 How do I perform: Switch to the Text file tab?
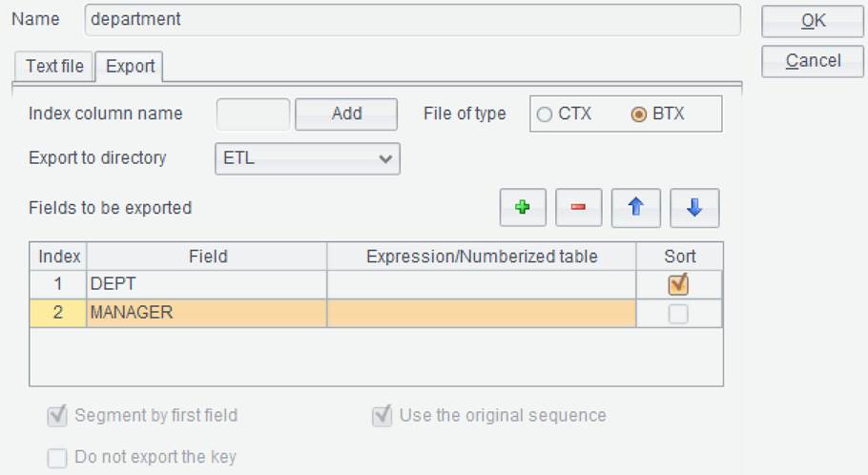(54, 67)
